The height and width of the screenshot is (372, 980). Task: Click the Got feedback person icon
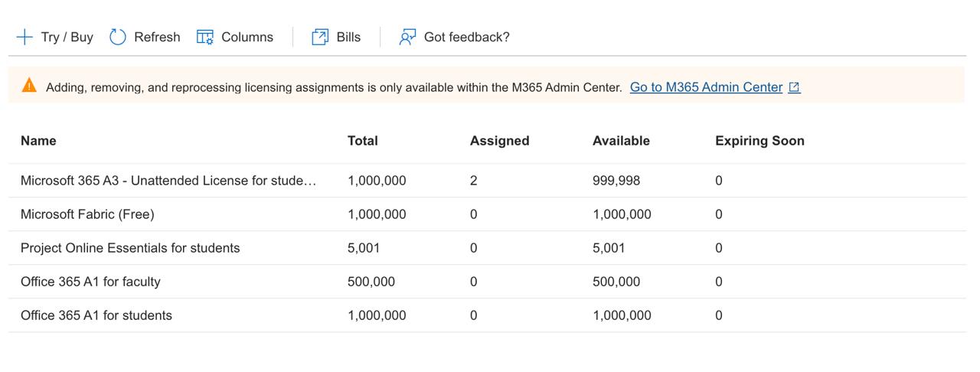(407, 37)
